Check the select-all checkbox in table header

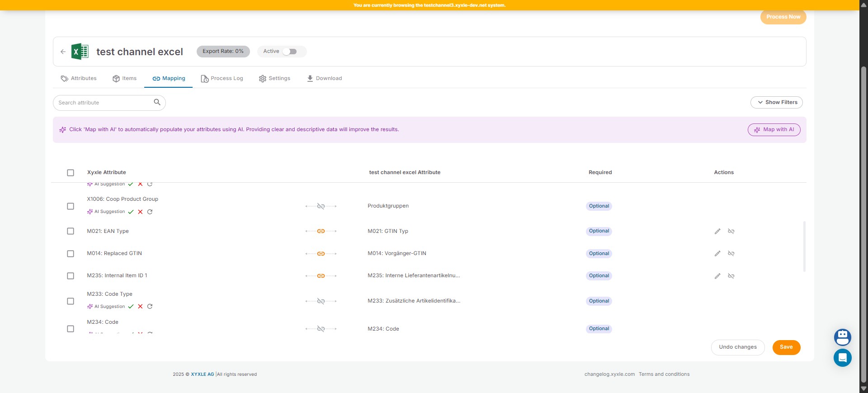pos(71,173)
